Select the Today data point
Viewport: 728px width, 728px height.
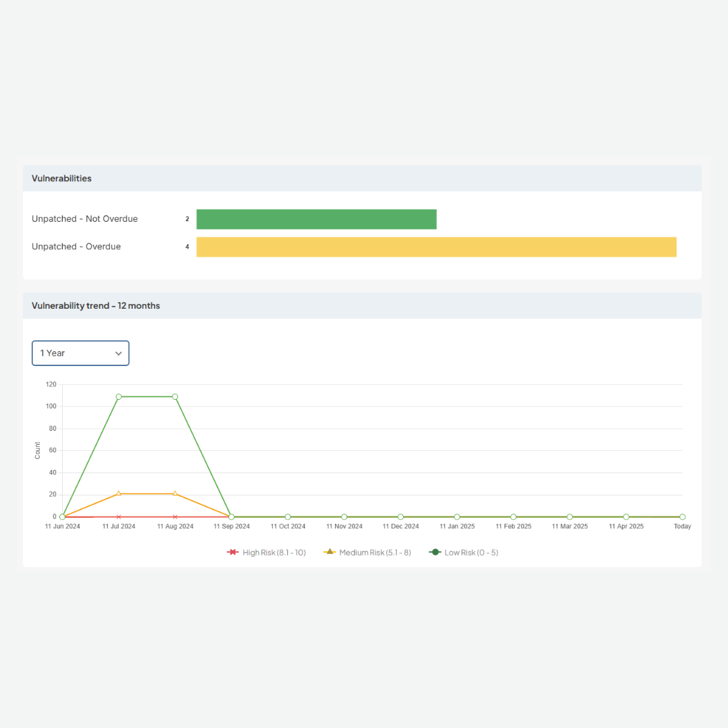682,517
